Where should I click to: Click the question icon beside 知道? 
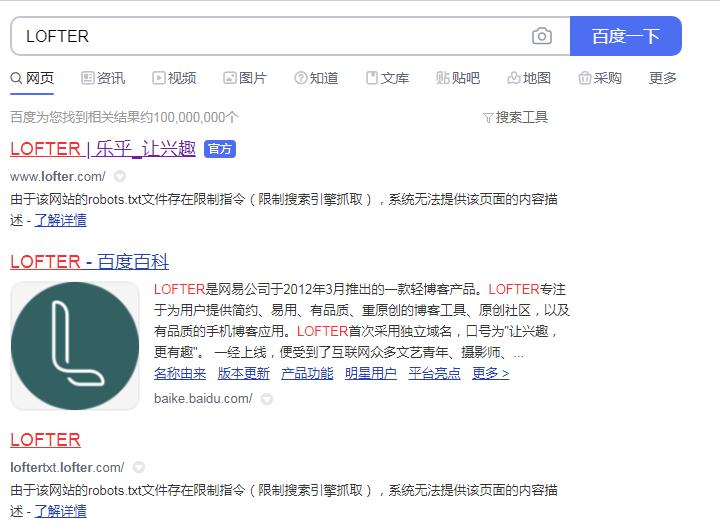click(300, 78)
